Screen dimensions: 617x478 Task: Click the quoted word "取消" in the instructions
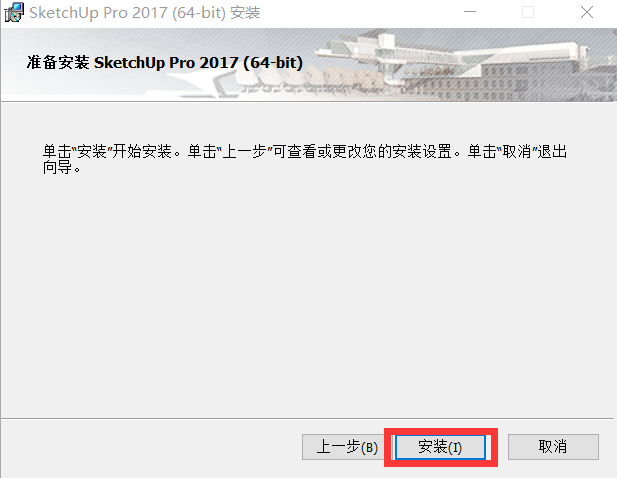[517, 151]
